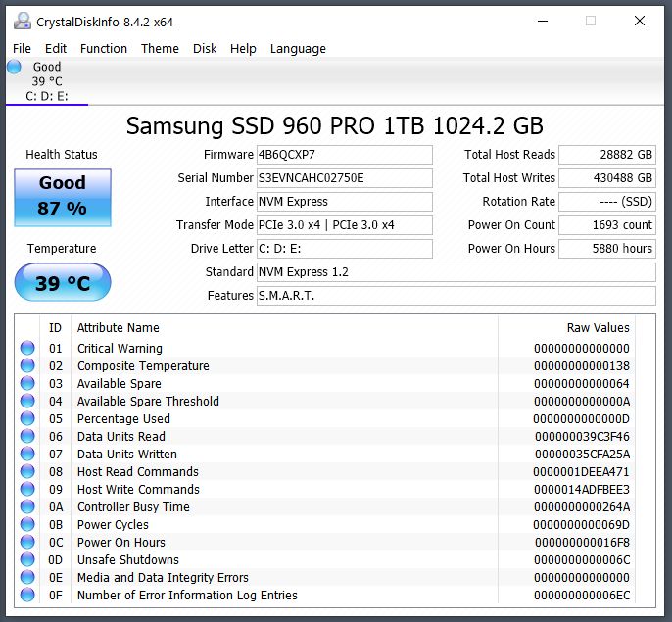Click the status orb for Composite Temperature
The height and width of the screenshot is (622, 672).
(x=27, y=366)
